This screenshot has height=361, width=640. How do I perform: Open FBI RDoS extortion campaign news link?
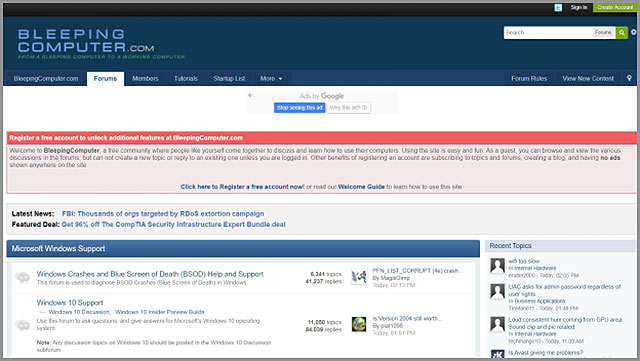click(x=163, y=214)
